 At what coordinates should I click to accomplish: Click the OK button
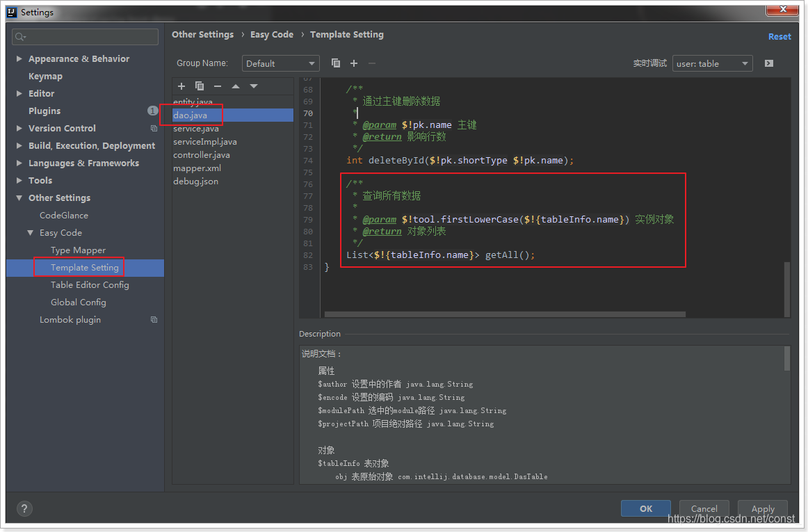pos(646,508)
